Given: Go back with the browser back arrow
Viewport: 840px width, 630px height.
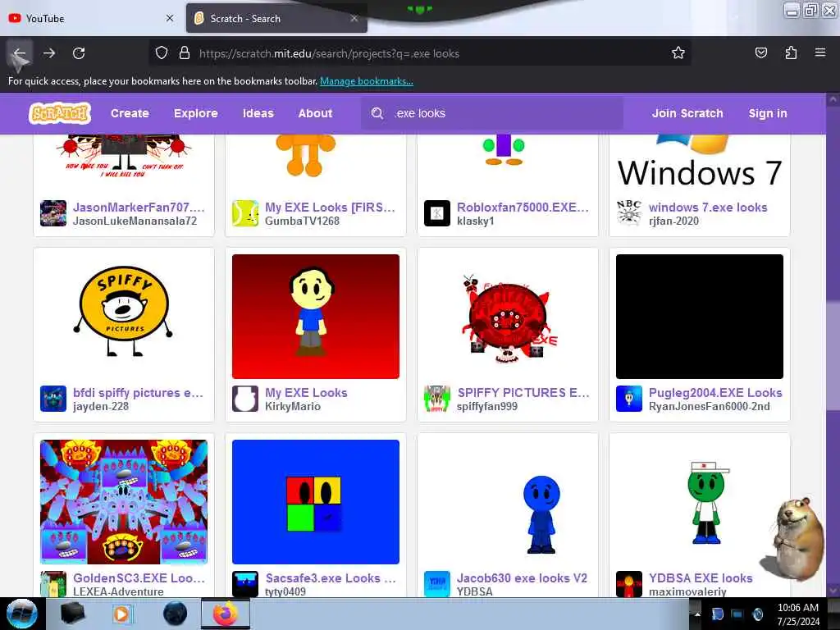Looking at the screenshot, I should (20, 53).
